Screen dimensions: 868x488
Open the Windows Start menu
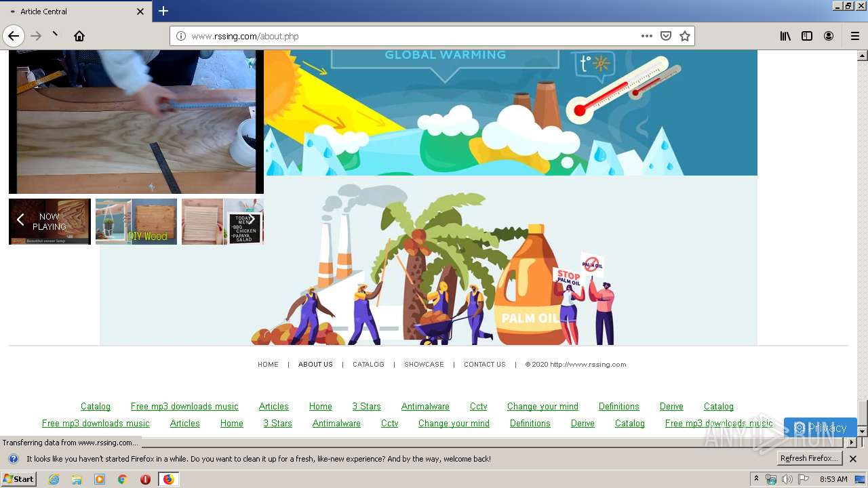point(18,479)
